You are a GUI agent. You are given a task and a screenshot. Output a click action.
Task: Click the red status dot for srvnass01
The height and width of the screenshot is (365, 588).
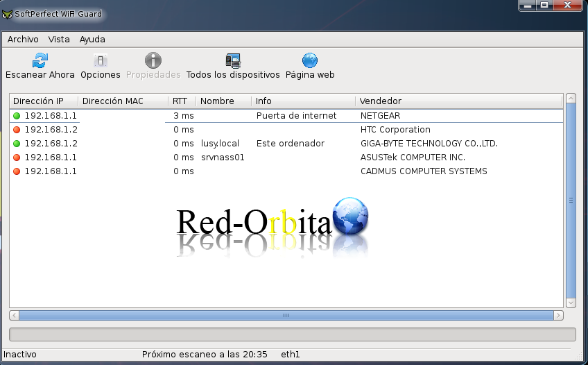pos(17,158)
